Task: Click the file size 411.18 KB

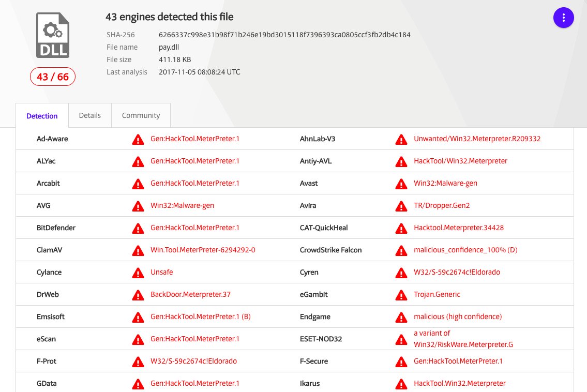Action: point(175,59)
